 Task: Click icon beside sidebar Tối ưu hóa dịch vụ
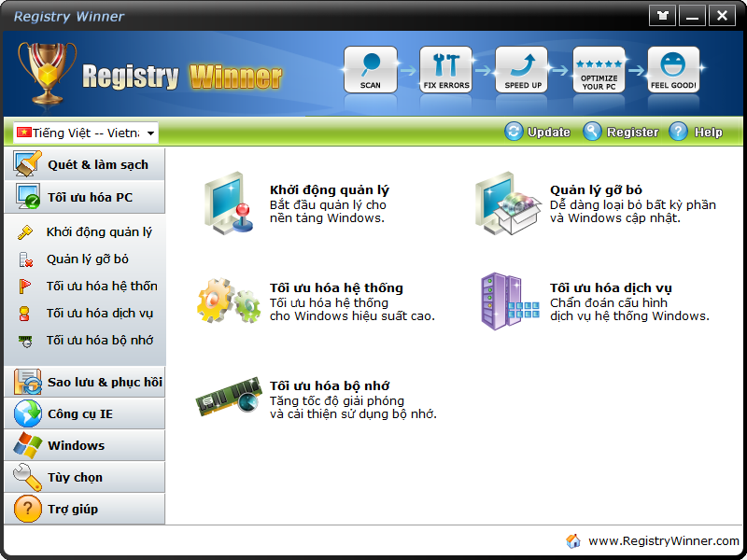(24, 314)
